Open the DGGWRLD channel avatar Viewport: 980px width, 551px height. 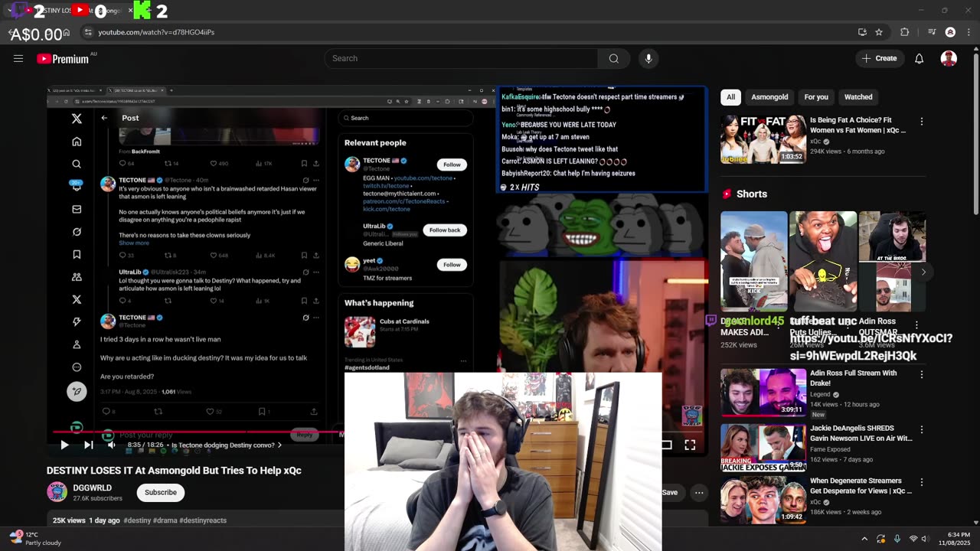click(57, 492)
